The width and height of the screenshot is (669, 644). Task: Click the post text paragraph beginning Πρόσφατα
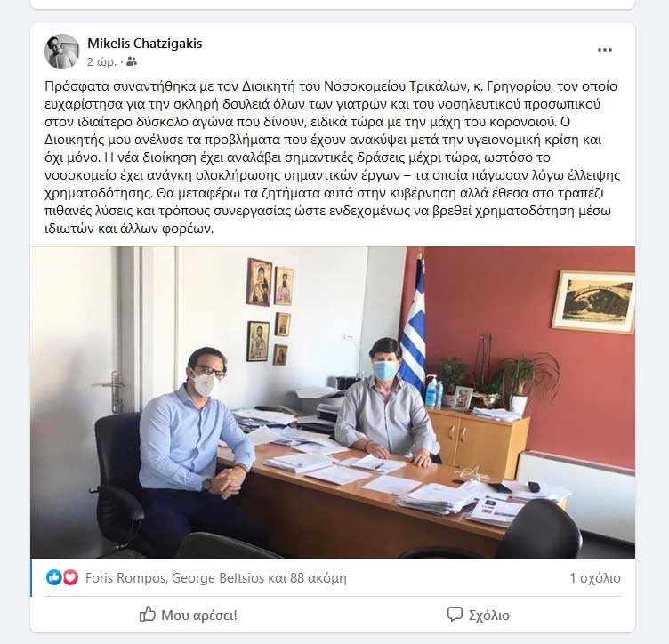(333, 157)
